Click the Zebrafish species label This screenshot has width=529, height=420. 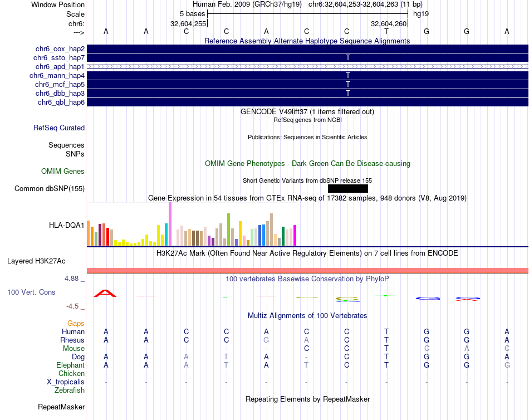pos(70,390)
